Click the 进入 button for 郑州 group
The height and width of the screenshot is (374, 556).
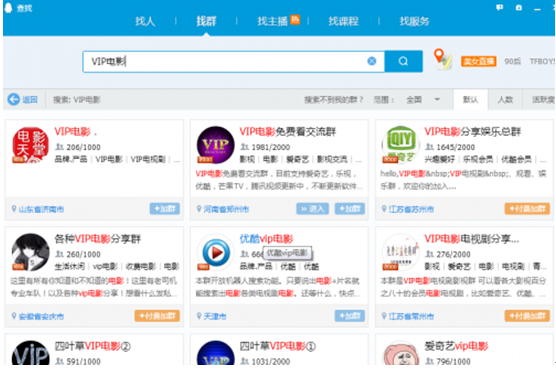coord(312,208)
